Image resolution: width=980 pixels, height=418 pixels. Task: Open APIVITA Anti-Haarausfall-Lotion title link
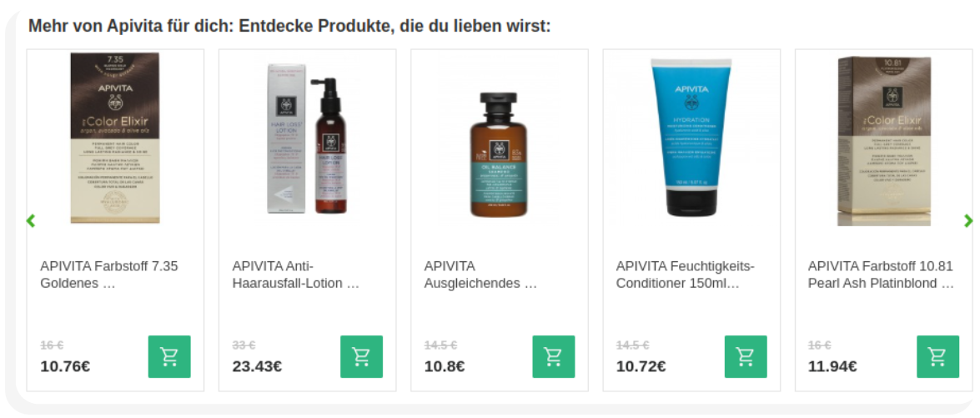point(295,275)
